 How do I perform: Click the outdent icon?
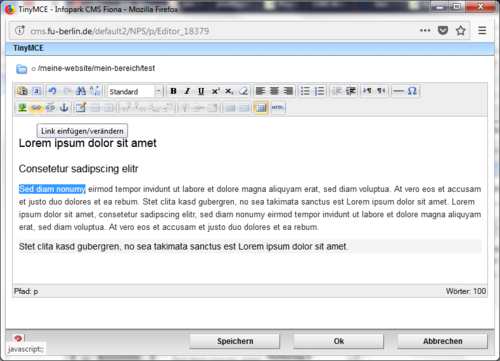click(337, 91)
